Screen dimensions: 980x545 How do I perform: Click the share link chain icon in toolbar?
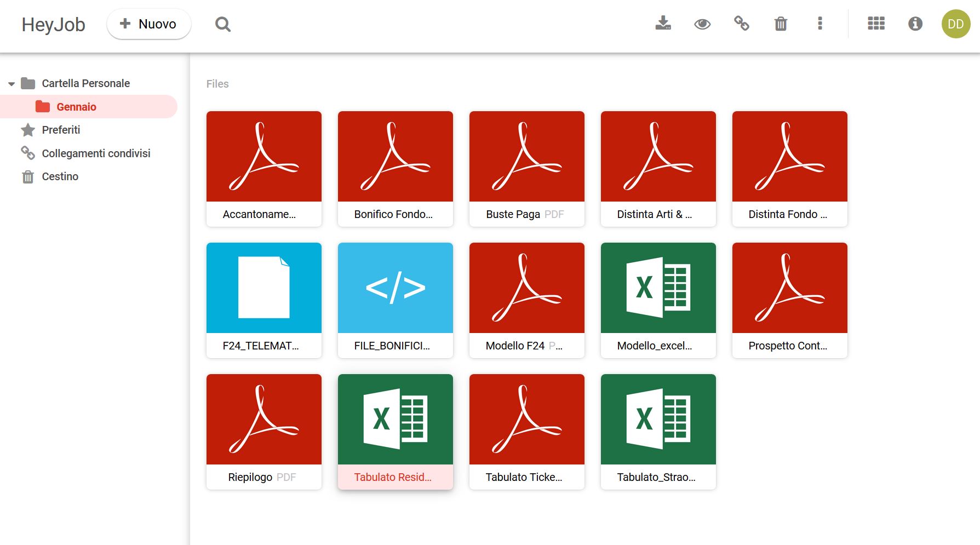(x=741, y=24)
